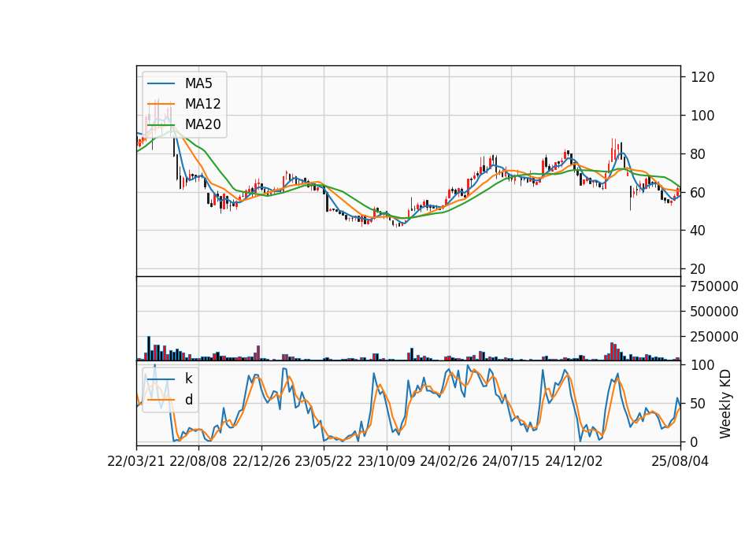
Task: Click the green MA20 legend line sample
Action: click(x=161, y=125)
